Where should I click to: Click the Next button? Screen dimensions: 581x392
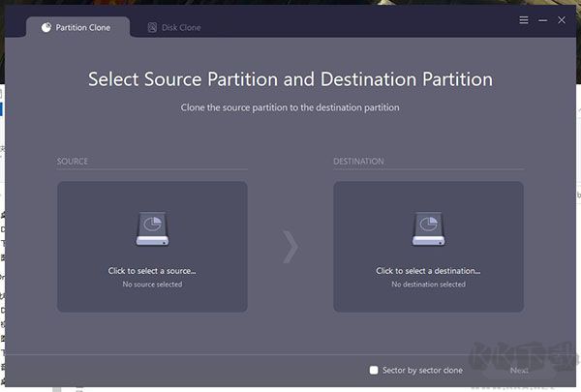click(519, 370)
